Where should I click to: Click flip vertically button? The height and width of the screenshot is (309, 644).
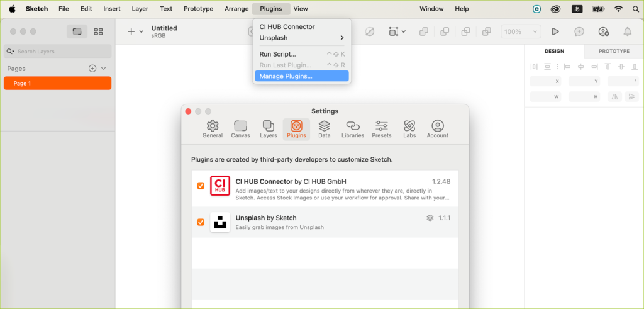(631, 97)
